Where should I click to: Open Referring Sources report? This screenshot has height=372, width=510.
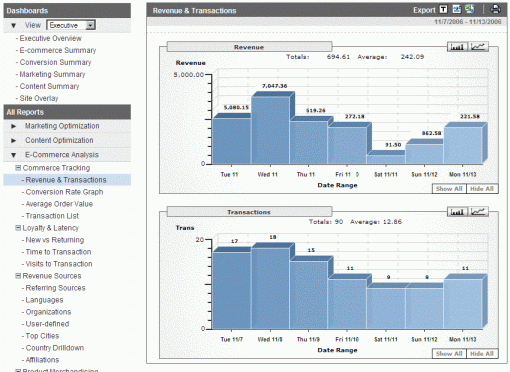click(55, 288)
